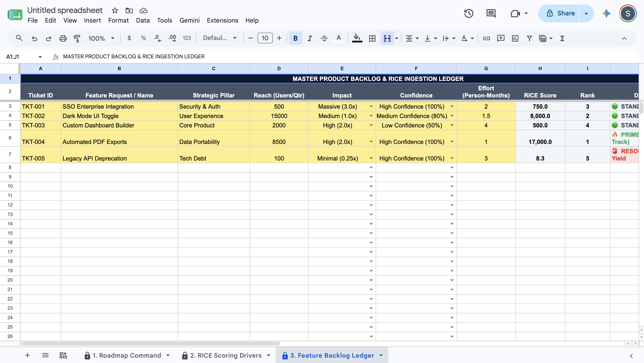Open 3. Feature Backlog Ledger tab menu arrow

(381, 355)
